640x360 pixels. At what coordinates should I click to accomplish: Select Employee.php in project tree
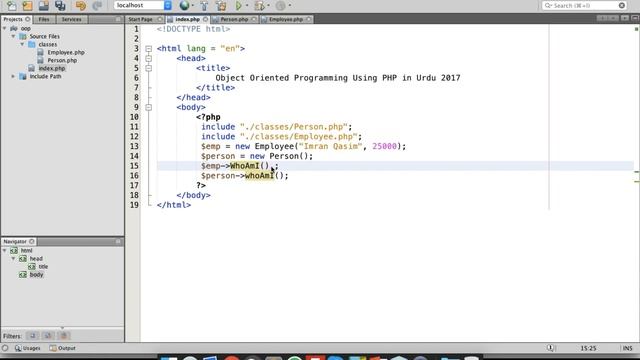click(66, 52)
